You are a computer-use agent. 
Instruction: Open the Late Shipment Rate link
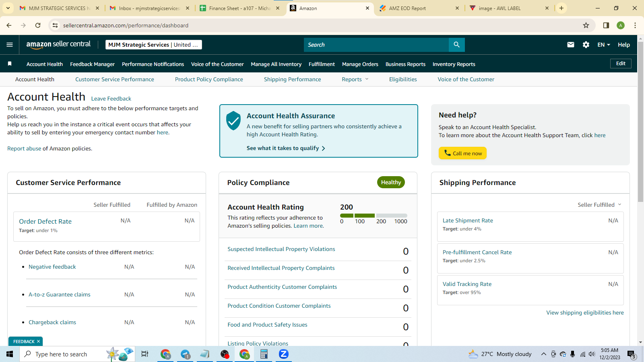click(468, 220)
